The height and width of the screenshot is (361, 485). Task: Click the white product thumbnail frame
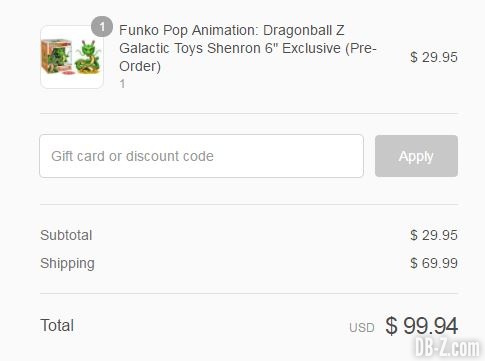72,57
